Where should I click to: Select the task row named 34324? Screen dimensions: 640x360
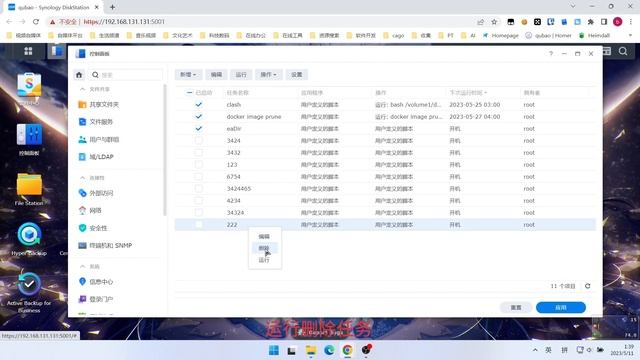click(x=385, y=213)
